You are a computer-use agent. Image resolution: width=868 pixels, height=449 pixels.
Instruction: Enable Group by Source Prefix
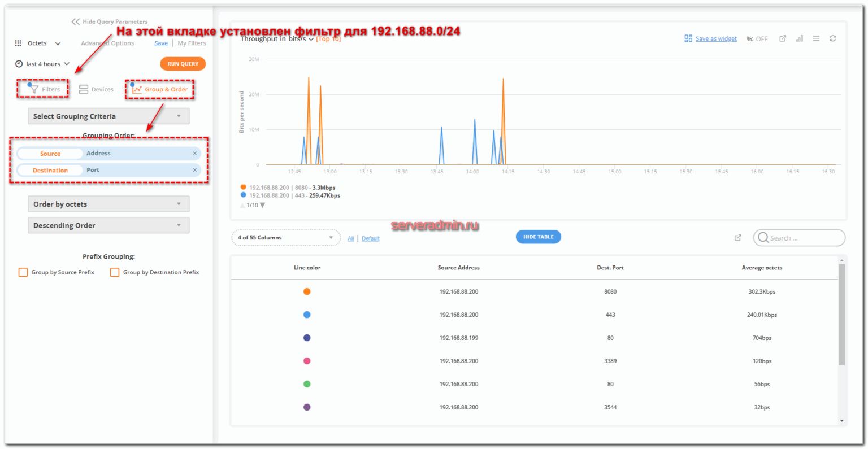[x=23, y=272]
